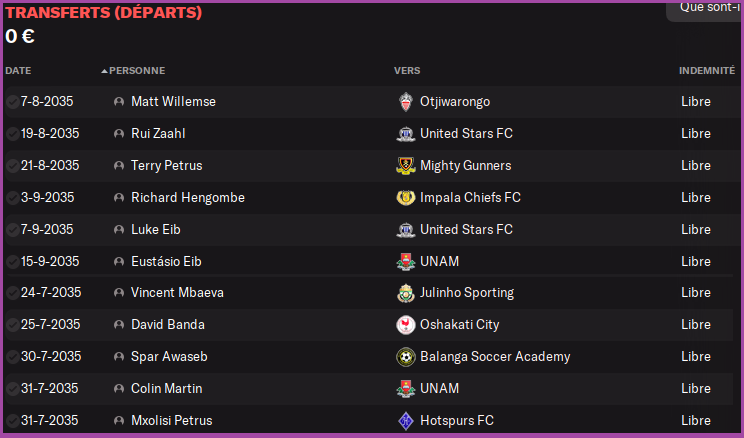Viewport: 744px width, 438px height.
Task: Sort the table by the Personne column
Action: (x=137, y=71)
